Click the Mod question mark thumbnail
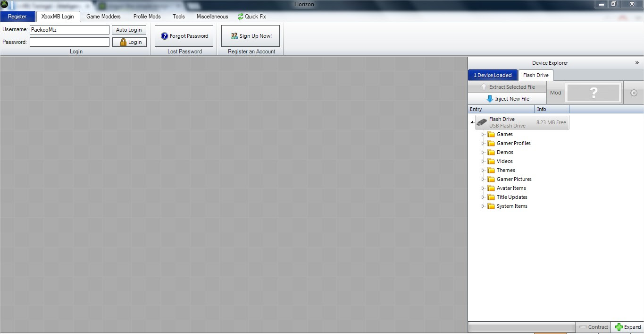This screenshot has height=334, width=644. point(594,93)
